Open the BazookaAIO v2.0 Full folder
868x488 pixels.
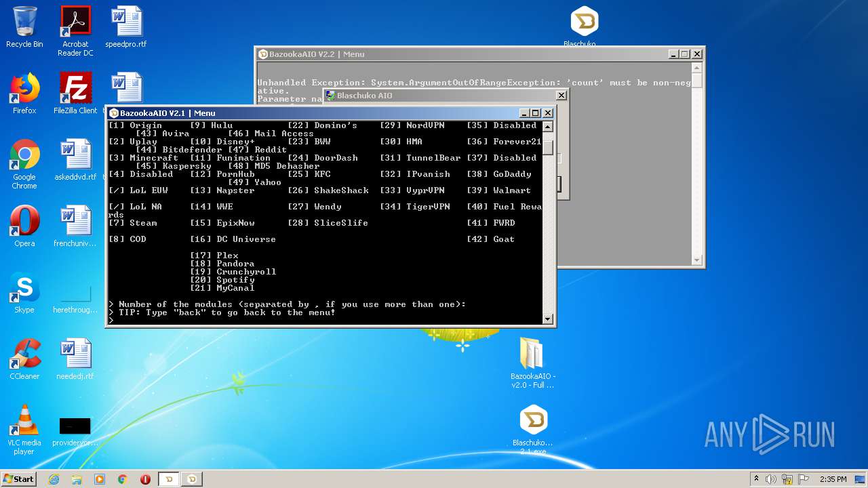[532, 363]
